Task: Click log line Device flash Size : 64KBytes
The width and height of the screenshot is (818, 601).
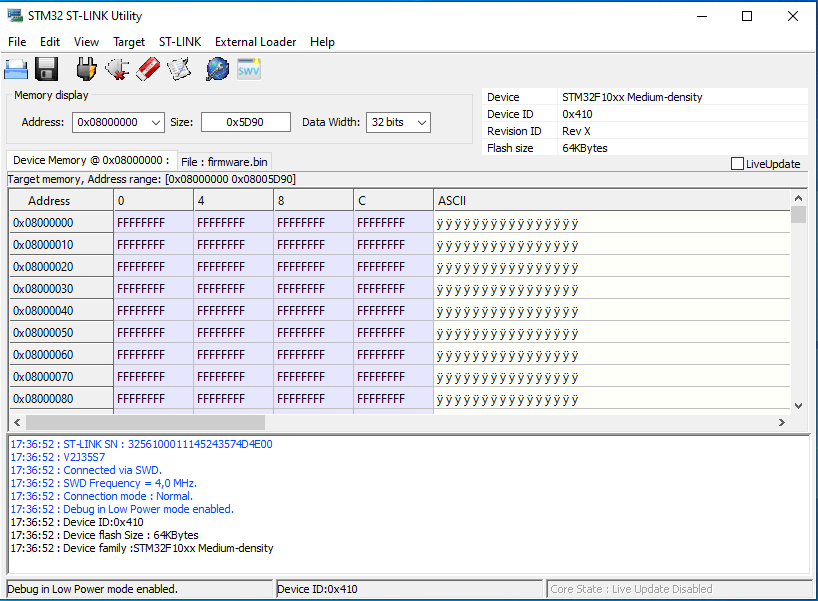Action: [104, 535]
